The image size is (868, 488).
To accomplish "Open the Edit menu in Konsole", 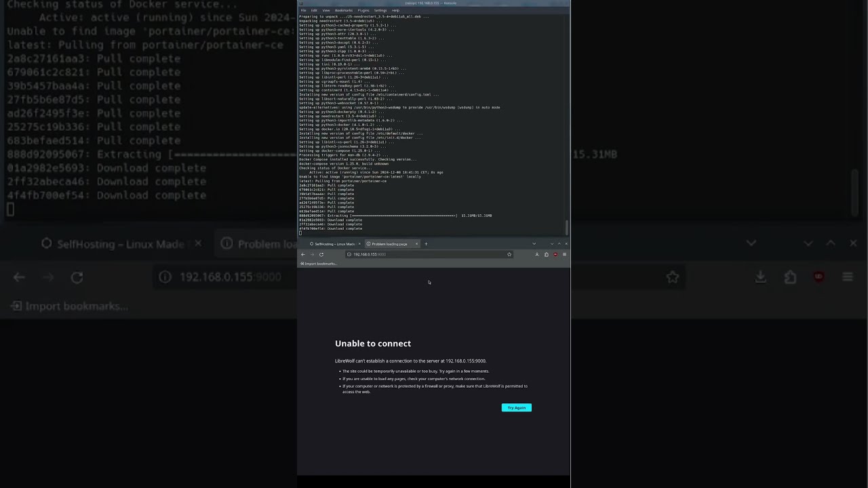I will [314, 10].
